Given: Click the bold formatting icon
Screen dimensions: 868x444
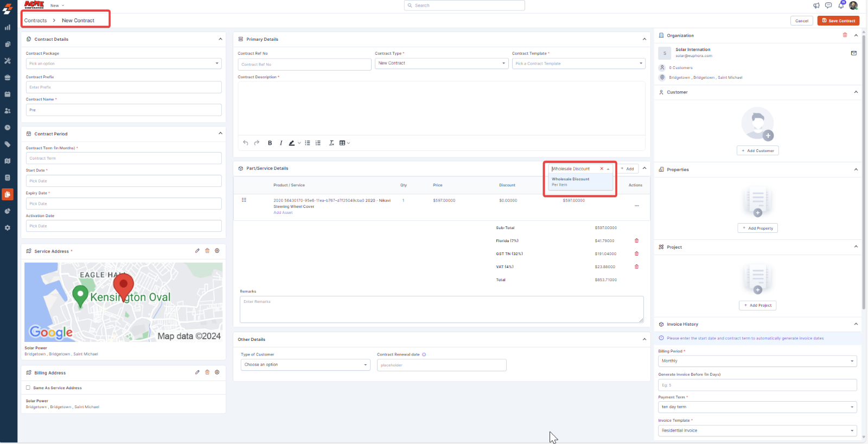Looking at the screenshot, I should pos(270,143).
